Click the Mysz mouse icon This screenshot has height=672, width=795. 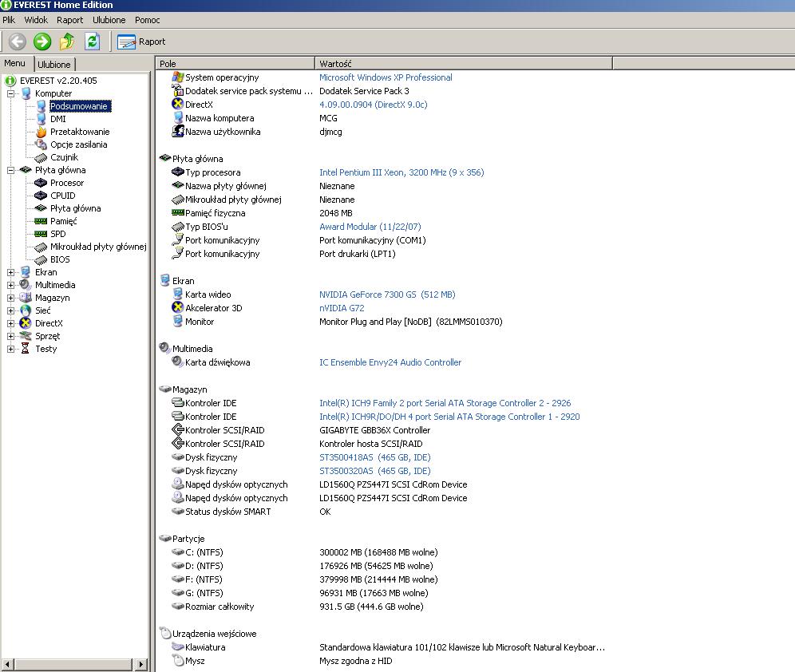pyautogui.click(x=177, y=660)
